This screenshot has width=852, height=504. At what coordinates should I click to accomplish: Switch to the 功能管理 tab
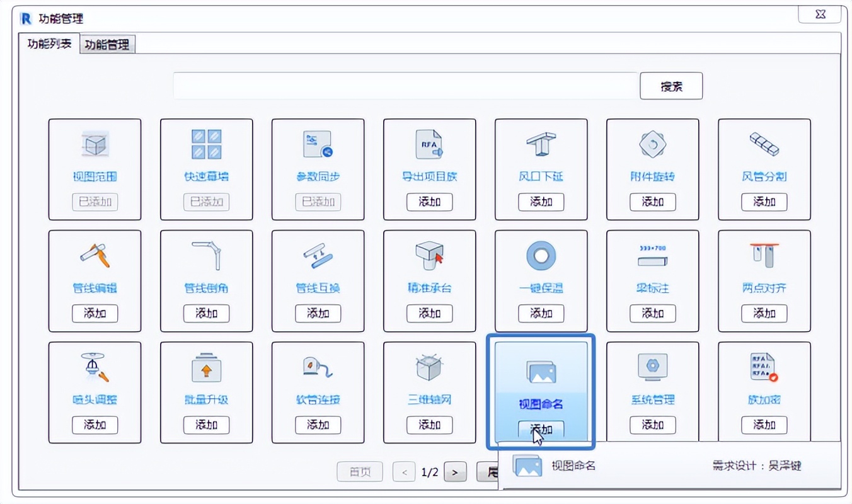[x=107, y=45]
